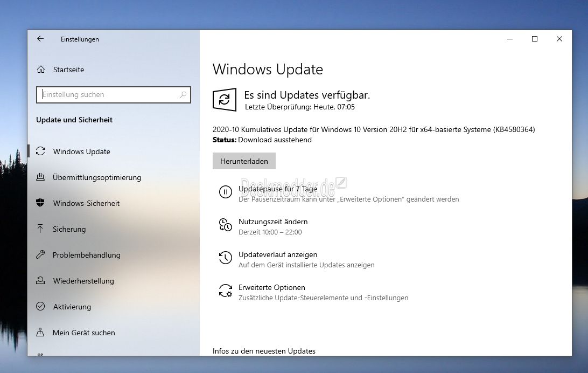
Task: Click the Pausenzeitraum description text
Action: tap(349, 199)
